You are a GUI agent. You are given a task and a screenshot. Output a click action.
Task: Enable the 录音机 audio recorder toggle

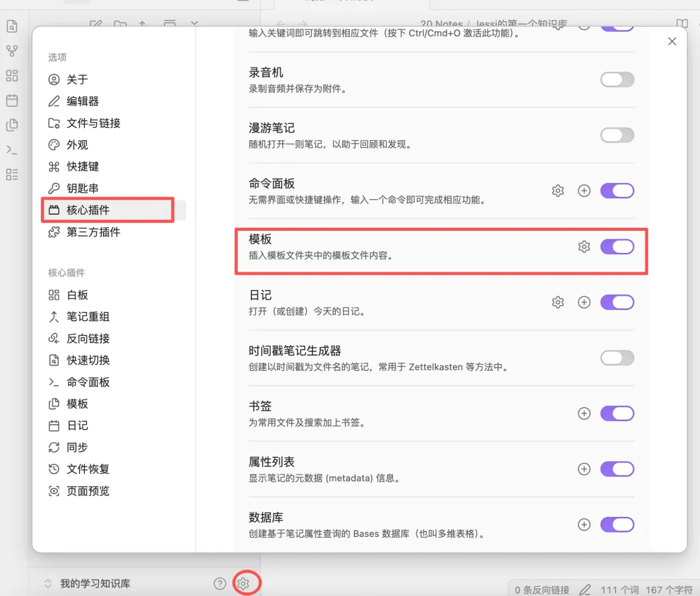(x=617, y=80)
